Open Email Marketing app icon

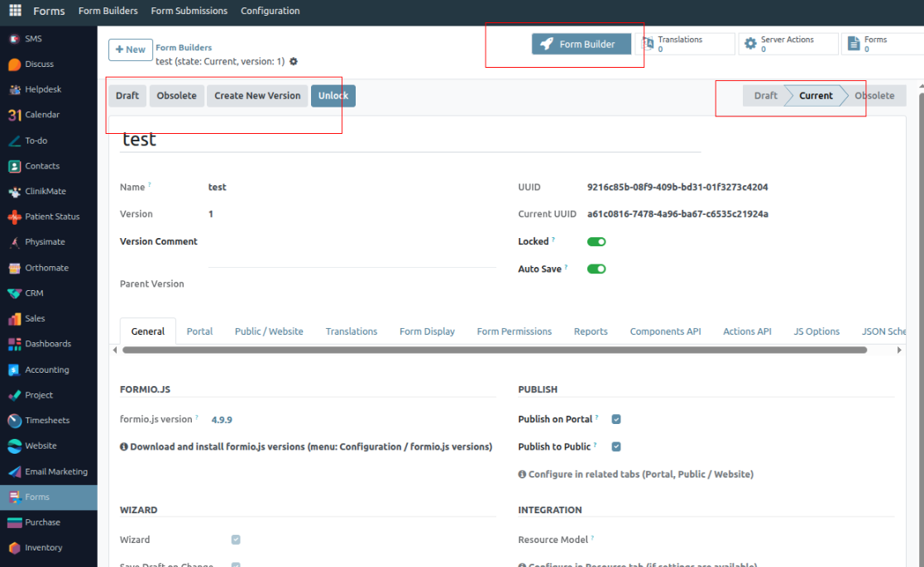click(x=15, y=471)
